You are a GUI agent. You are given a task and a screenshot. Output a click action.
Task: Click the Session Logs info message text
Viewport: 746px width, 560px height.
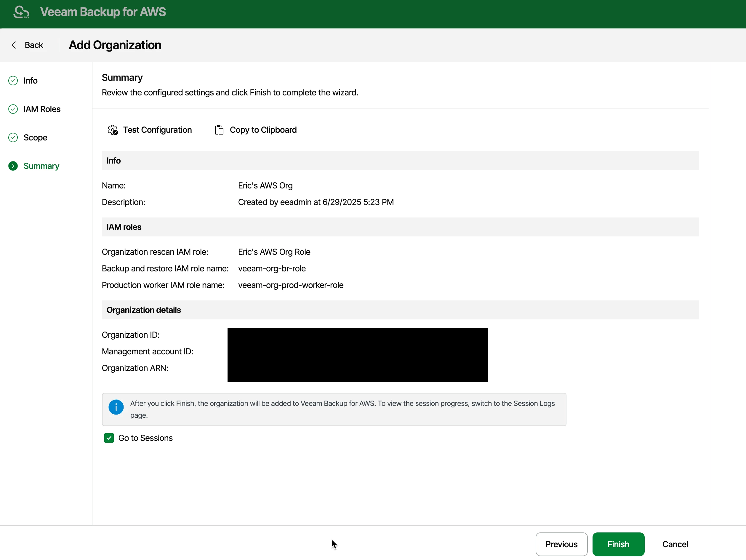[342, 409]
